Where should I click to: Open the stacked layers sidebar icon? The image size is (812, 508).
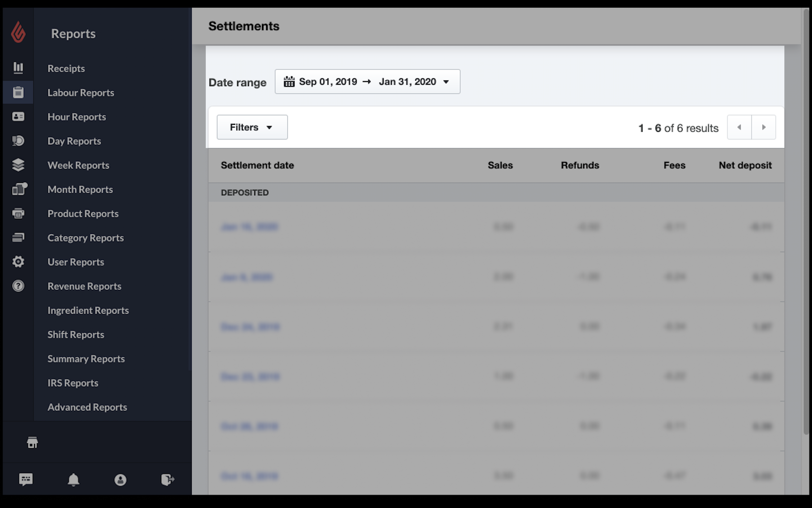pyautogui.click(x=18, y=165)
